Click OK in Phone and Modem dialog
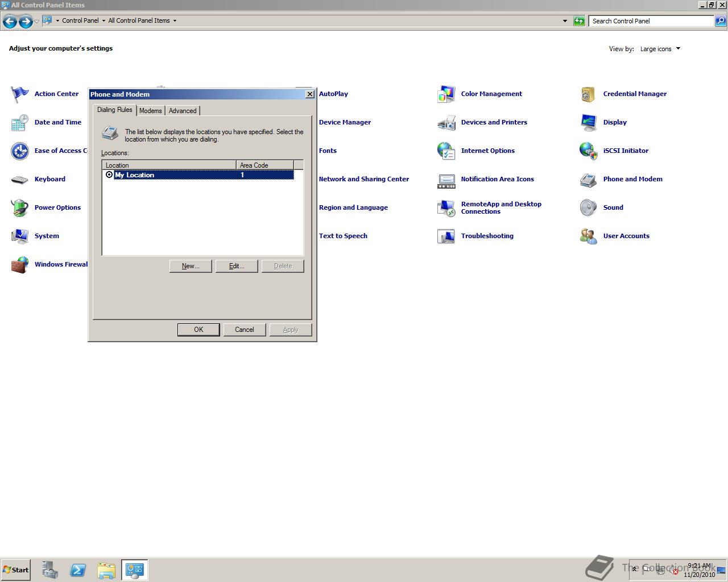This screenshot has width=728, height=582. 198,330
